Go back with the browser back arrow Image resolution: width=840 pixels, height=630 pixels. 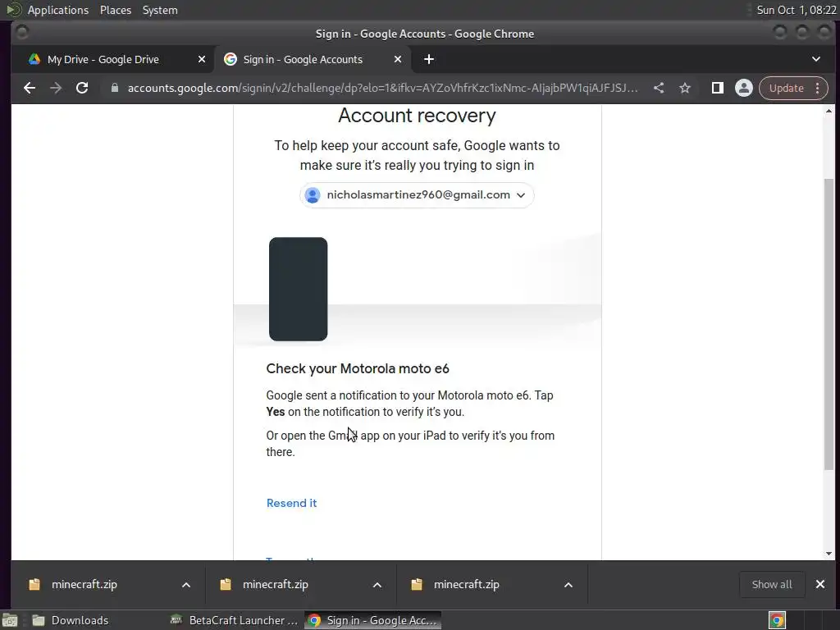coord(30,88)
